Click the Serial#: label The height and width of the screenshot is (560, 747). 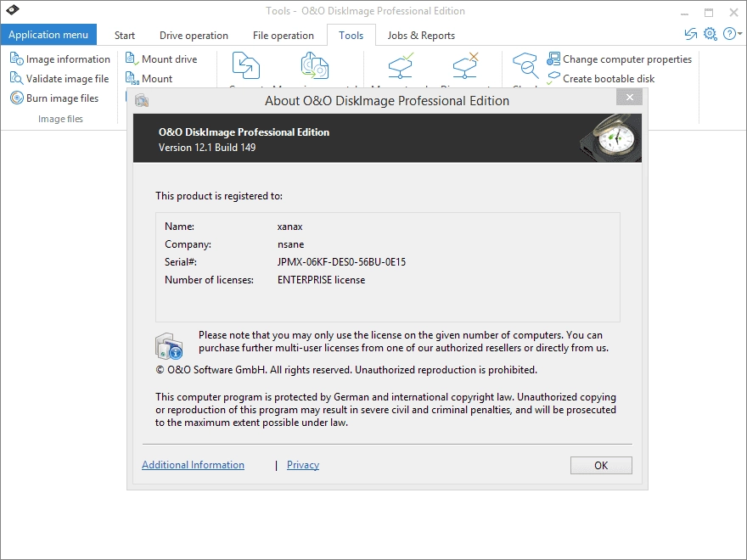click(x=181, y=262)
